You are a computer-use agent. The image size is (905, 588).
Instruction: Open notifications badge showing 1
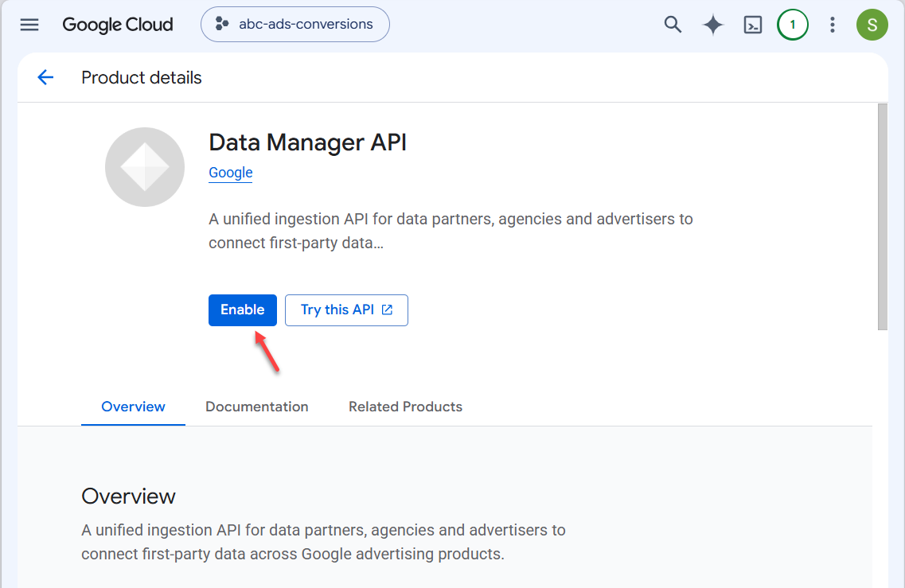793,25
